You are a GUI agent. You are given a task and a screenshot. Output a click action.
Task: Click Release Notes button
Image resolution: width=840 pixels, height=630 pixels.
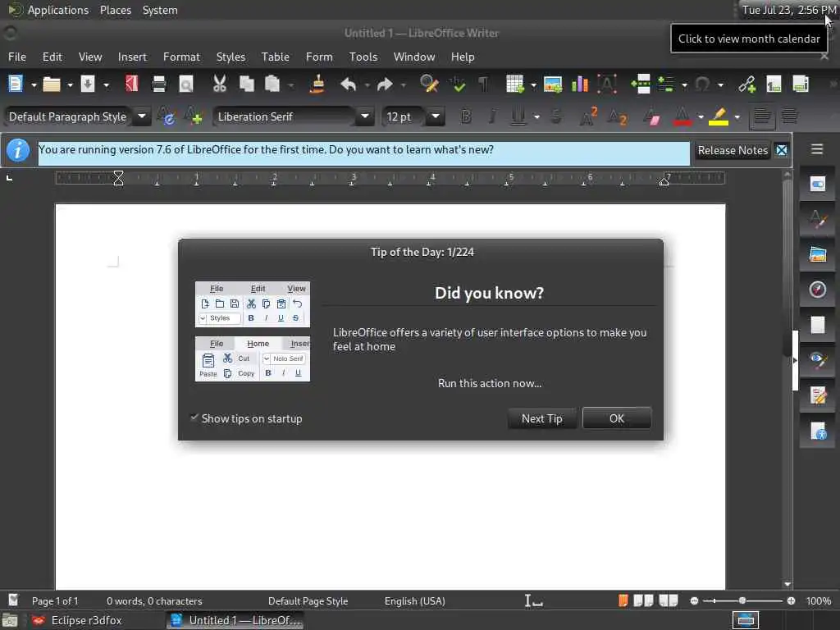(733, 151)
